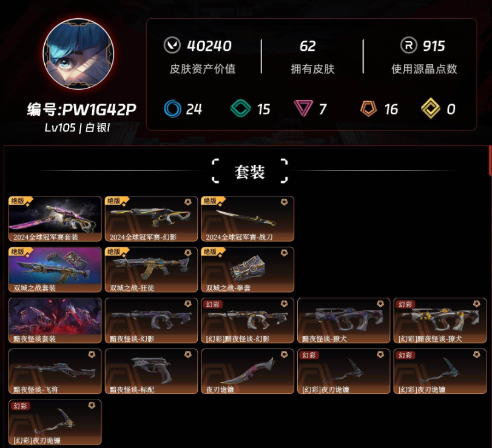Select the orange pentagon tier icon showing 16

tap(369, 109)
